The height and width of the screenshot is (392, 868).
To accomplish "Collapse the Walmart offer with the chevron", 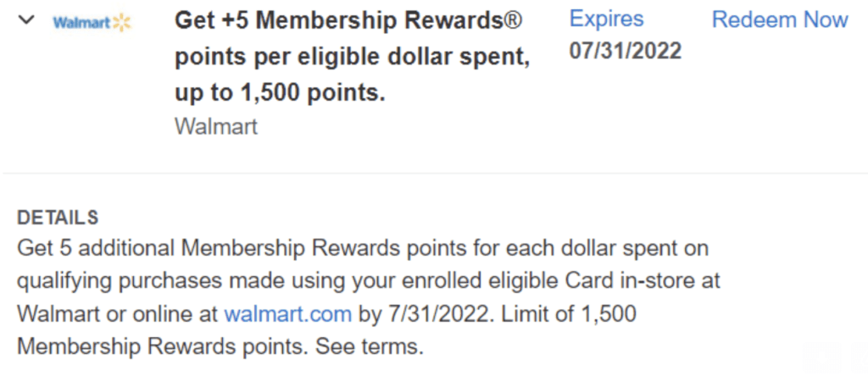I will 26,20.
